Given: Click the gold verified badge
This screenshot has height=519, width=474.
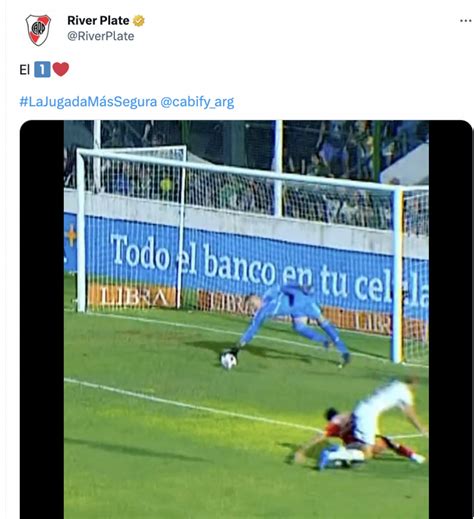Looking at the screenshot, I should 139,21.
